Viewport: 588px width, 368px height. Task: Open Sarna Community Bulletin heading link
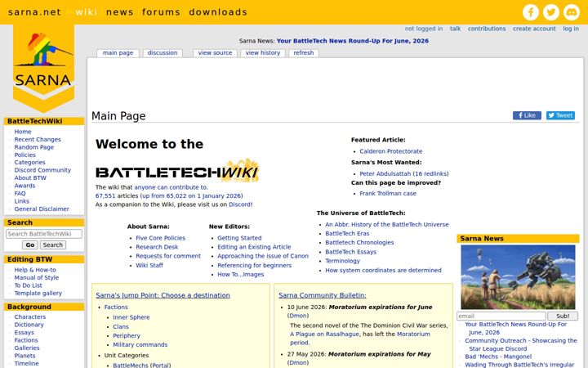coord(323,295)
